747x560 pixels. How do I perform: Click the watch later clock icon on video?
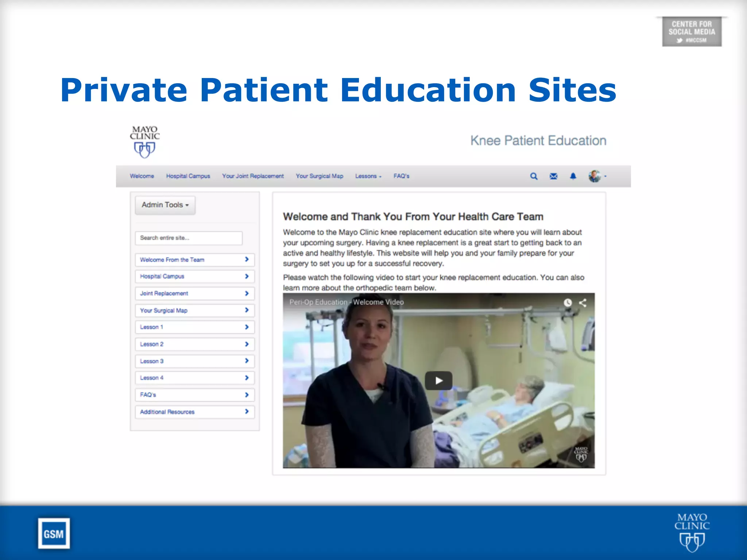coord(568,303)
